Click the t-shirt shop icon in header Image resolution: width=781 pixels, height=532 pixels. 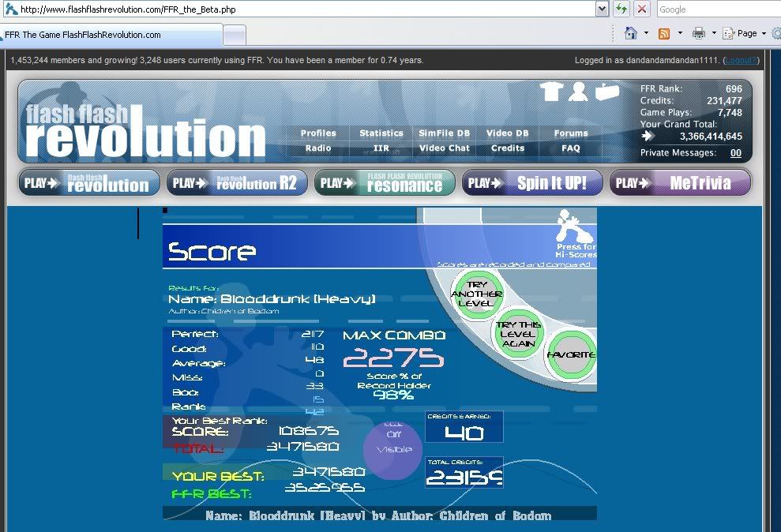click(551, 92)
